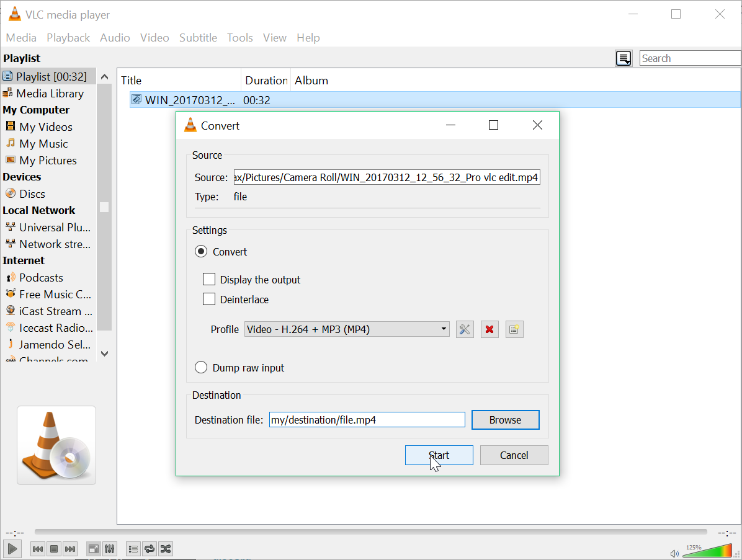Toggle the playlist view button in bottom bar
Viewport: 742px width, 560px height.
coord(133,549)
